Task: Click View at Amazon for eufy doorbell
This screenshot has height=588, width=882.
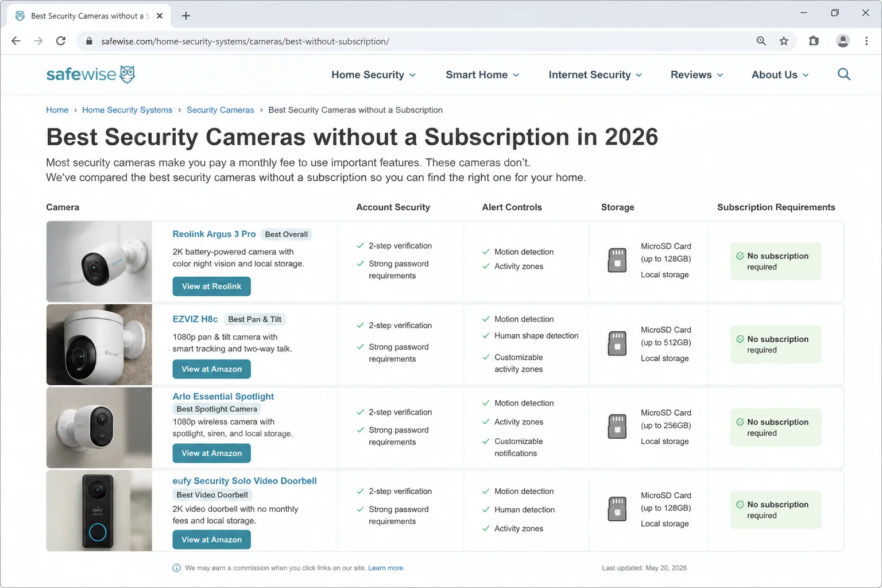Action: pos(211,540)
